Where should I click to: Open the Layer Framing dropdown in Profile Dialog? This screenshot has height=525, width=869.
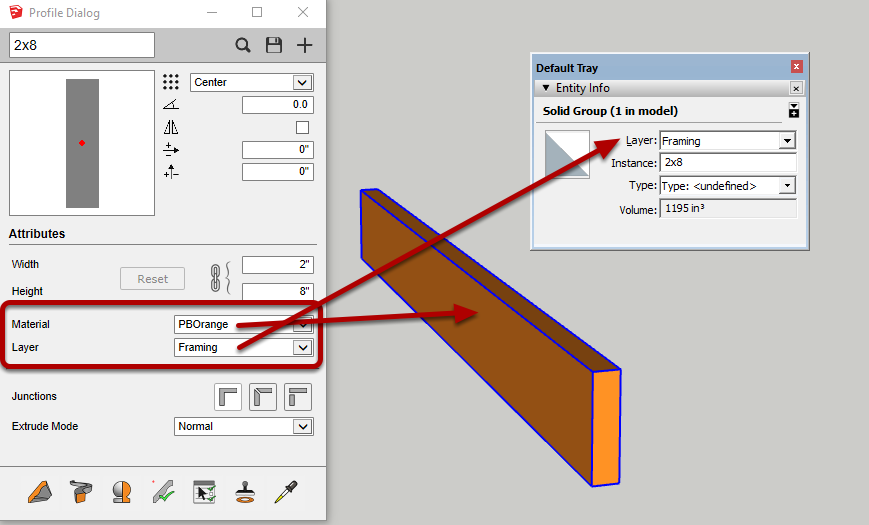click(244, 348)
